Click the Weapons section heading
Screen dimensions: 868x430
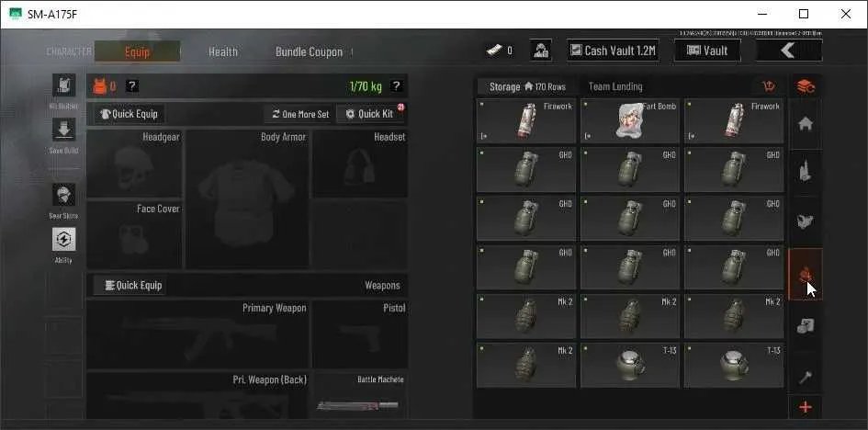coord(382,286)
